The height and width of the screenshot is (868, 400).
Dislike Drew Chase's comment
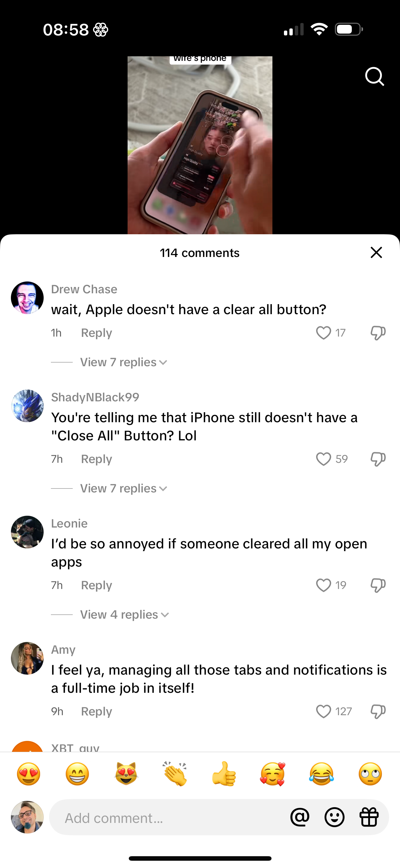click(378, 333)
